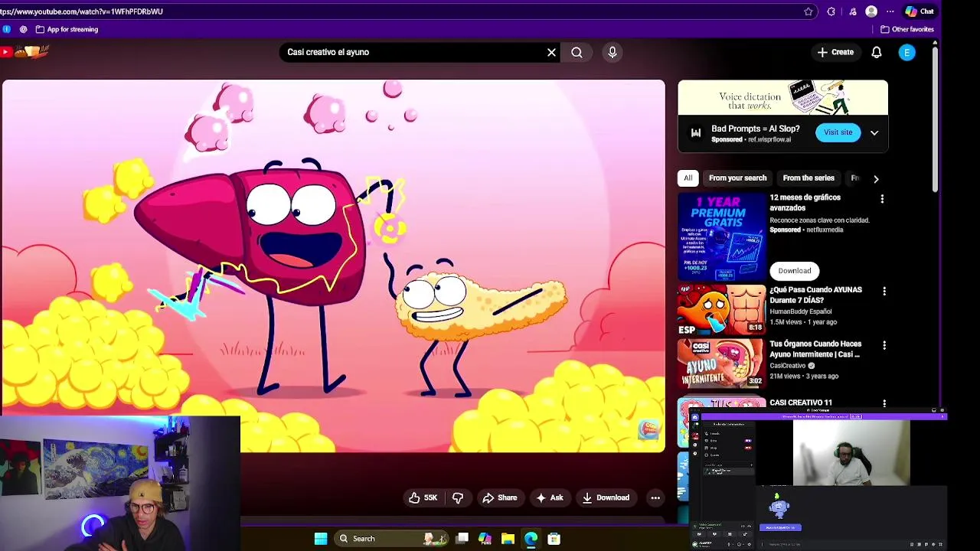Viewport: 980px width, 551px height.
Task: Like the video showing 55K likes
Action: [422, 497]
